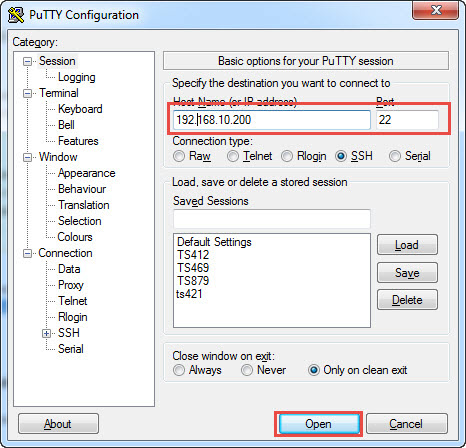Open the Colours settings category

pos(75,237)
